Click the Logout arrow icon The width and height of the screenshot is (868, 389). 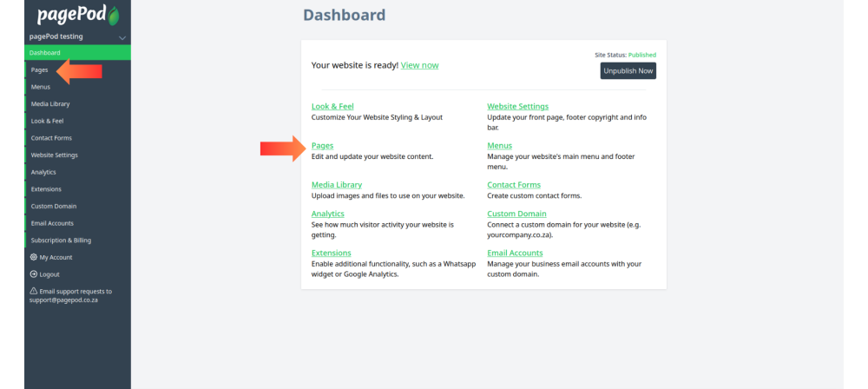coord(34,274)
